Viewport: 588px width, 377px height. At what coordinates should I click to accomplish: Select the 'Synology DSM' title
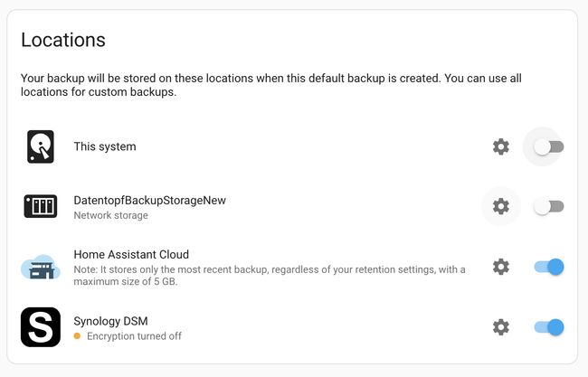tap(110, 321)
